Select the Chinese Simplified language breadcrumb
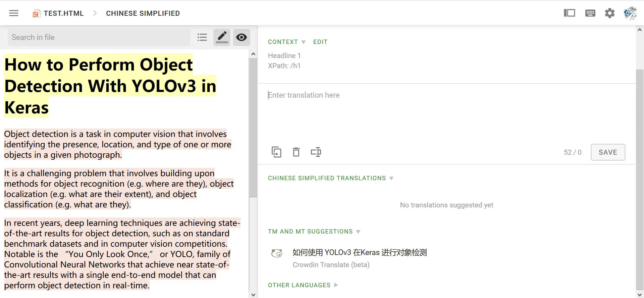This screenshot has height=298, width=644. 143,13
